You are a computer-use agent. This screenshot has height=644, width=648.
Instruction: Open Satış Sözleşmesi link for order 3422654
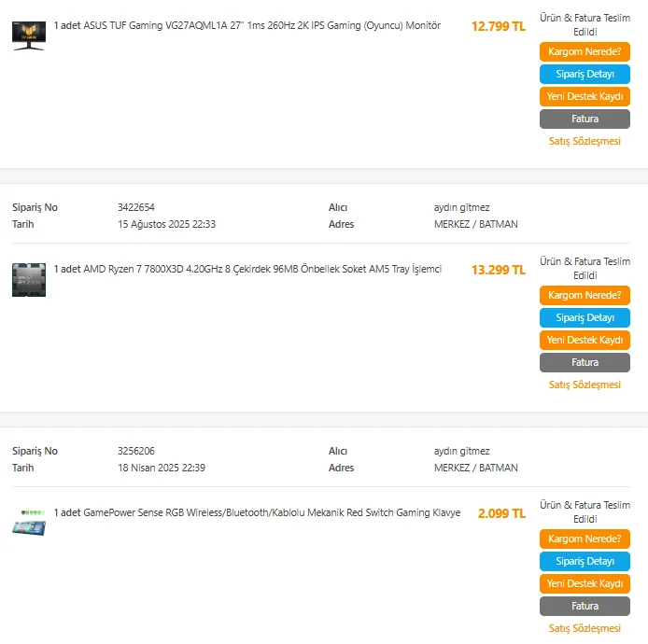[585, 385]
